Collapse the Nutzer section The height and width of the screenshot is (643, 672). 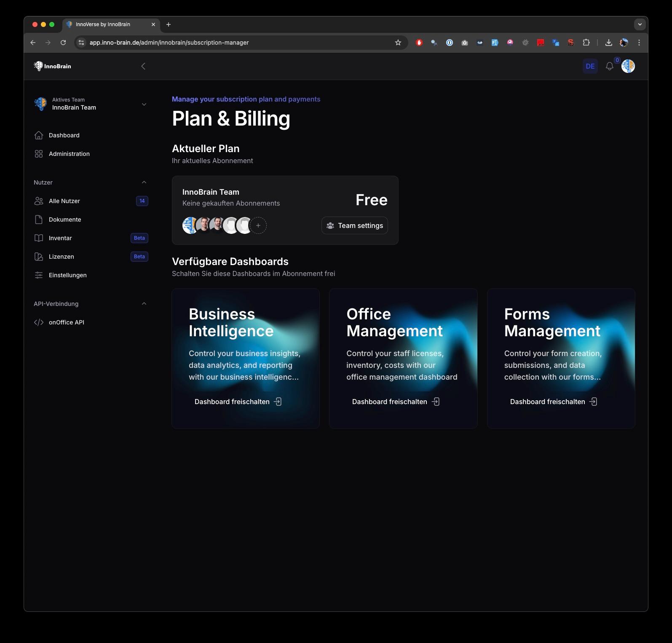click(x=144, y=182)
